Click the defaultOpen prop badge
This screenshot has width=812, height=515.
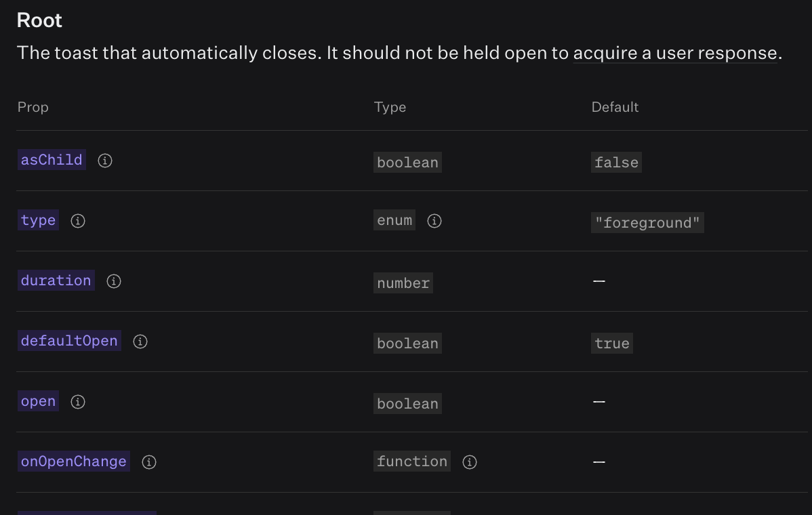(x=68, y=341)
